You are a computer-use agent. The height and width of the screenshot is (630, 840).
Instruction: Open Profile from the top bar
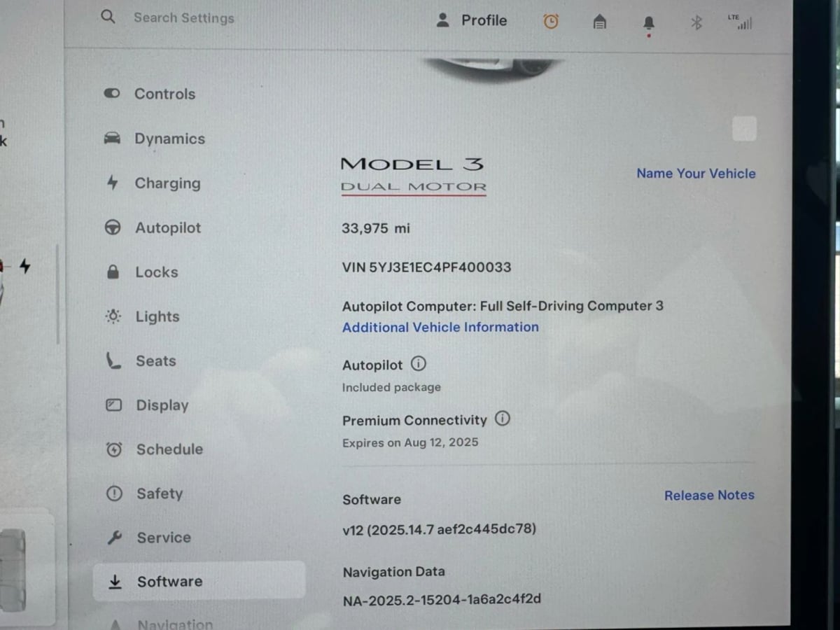471,20
